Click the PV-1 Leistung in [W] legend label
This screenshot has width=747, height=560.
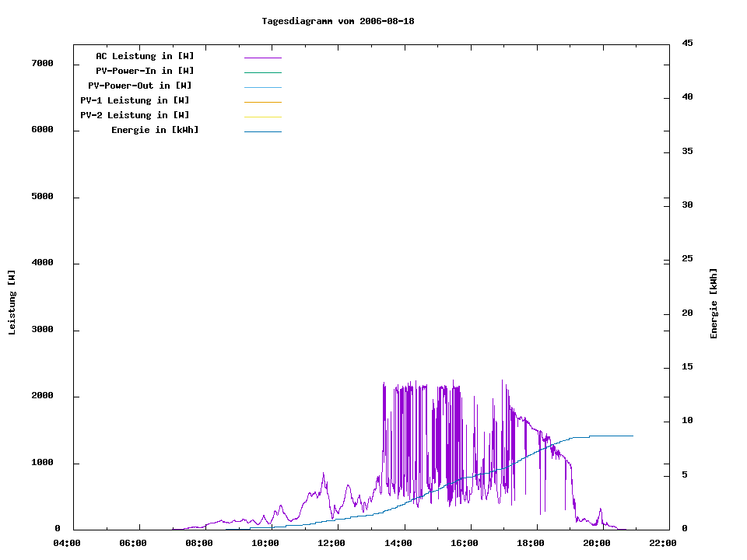point(135,100)
